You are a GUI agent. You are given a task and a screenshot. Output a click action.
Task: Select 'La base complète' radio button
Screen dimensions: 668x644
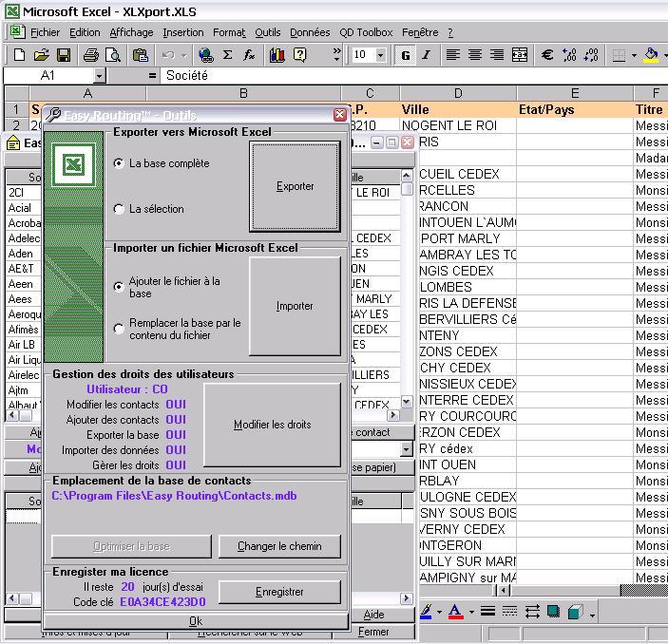pyautogui.click(x=119, y=163)
